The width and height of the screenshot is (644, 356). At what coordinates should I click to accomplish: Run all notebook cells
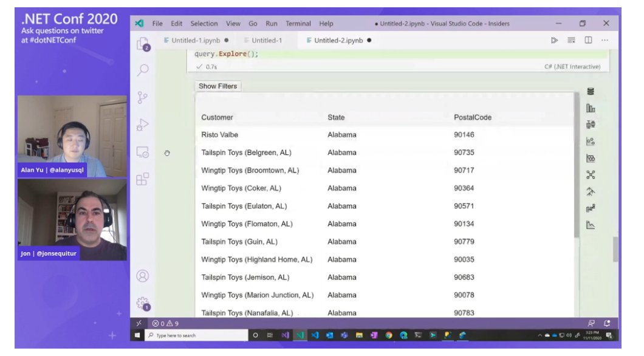(555, 40)
